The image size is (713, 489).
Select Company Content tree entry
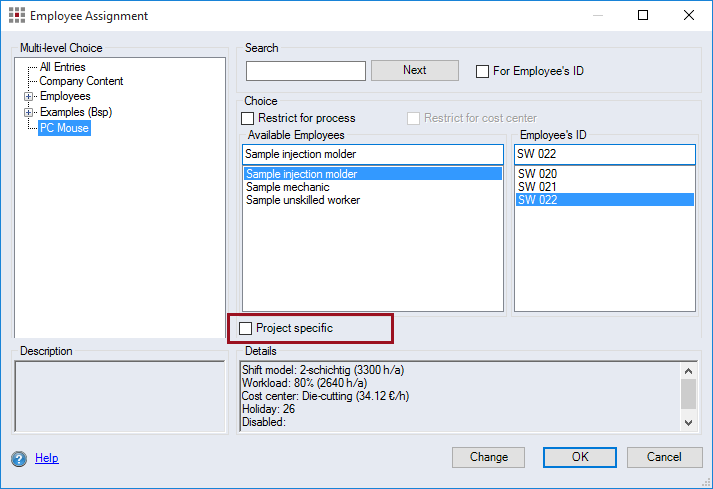[81, 82]
